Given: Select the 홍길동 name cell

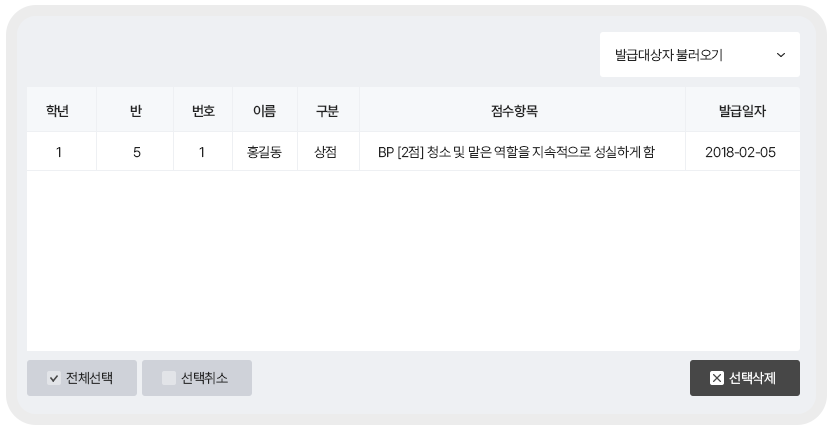Looking at the screenshot, I should [x=265, y=152].
